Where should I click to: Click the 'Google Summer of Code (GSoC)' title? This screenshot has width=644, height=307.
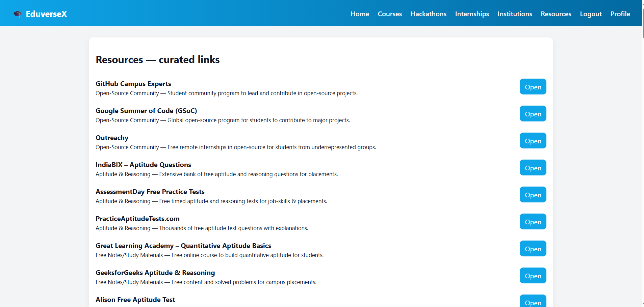click(146, 111)
